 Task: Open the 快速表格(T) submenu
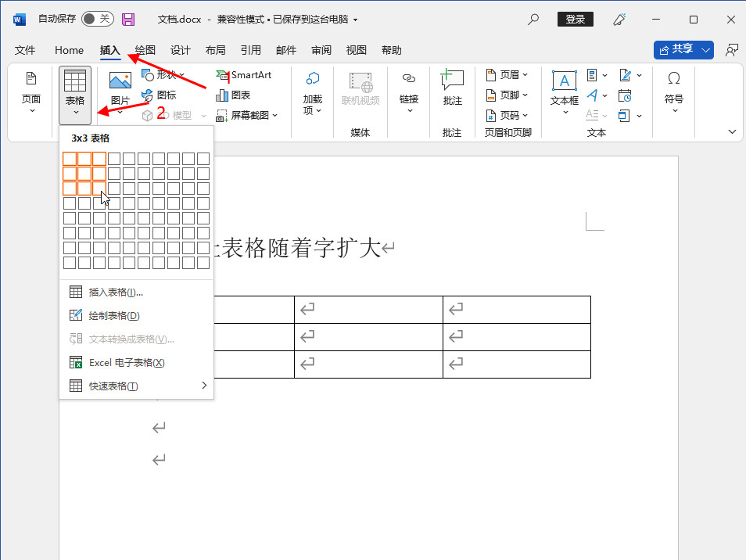[x=137, y=386]
